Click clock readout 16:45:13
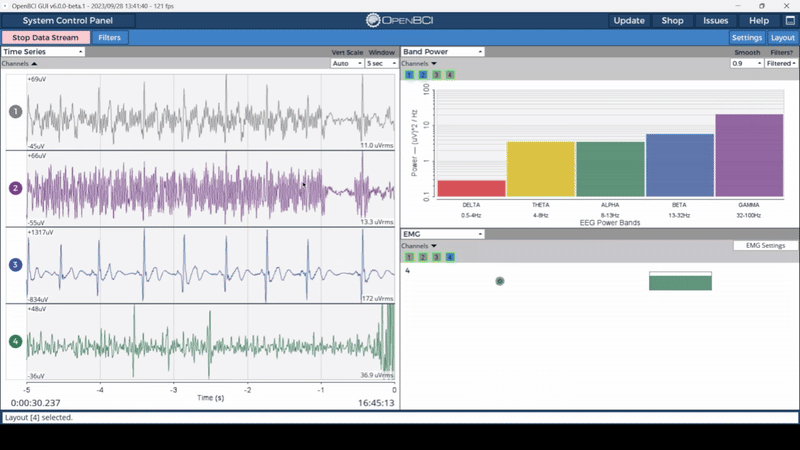The image size is (800, 450). (376, 403)
